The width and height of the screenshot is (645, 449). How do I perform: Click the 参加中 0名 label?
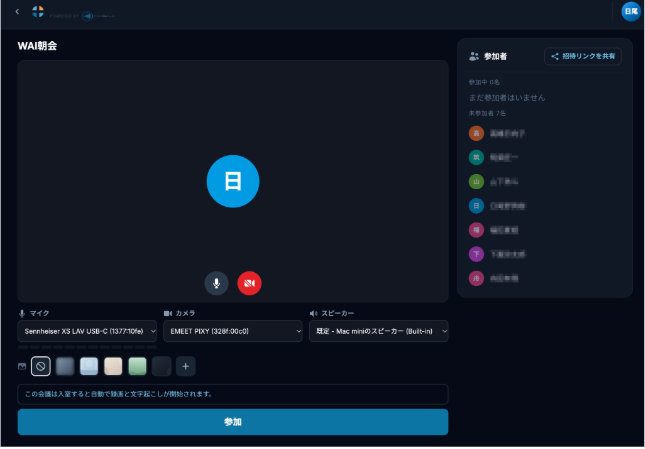click(484, 83)
